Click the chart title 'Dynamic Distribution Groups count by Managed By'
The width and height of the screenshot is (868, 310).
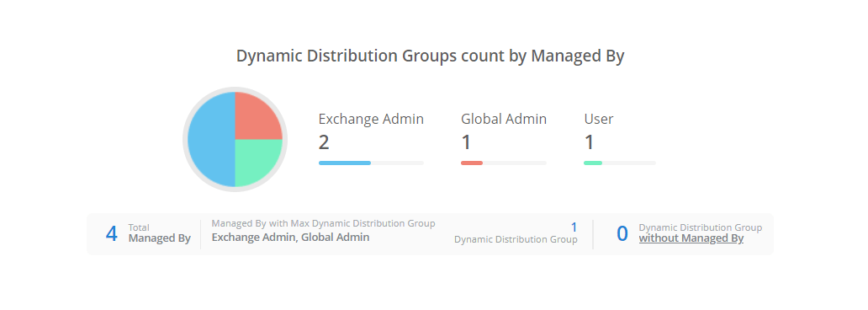tap(430, 56)
